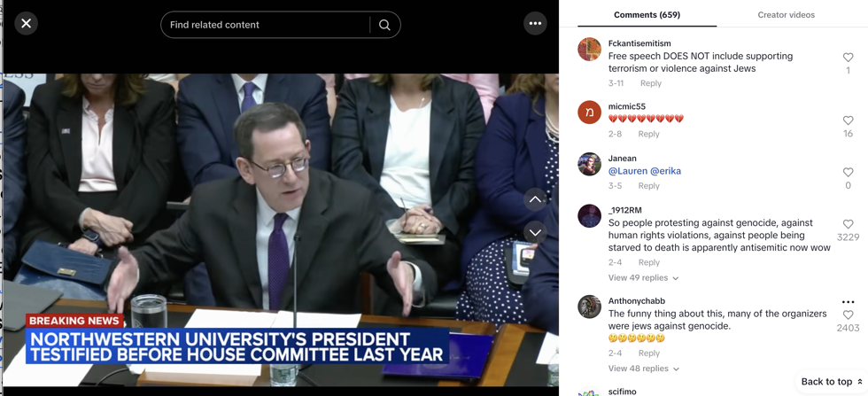Viewport: 868px width, 396px height.
Task: Like the comment by Fckantisemitism
Action: 848,58
